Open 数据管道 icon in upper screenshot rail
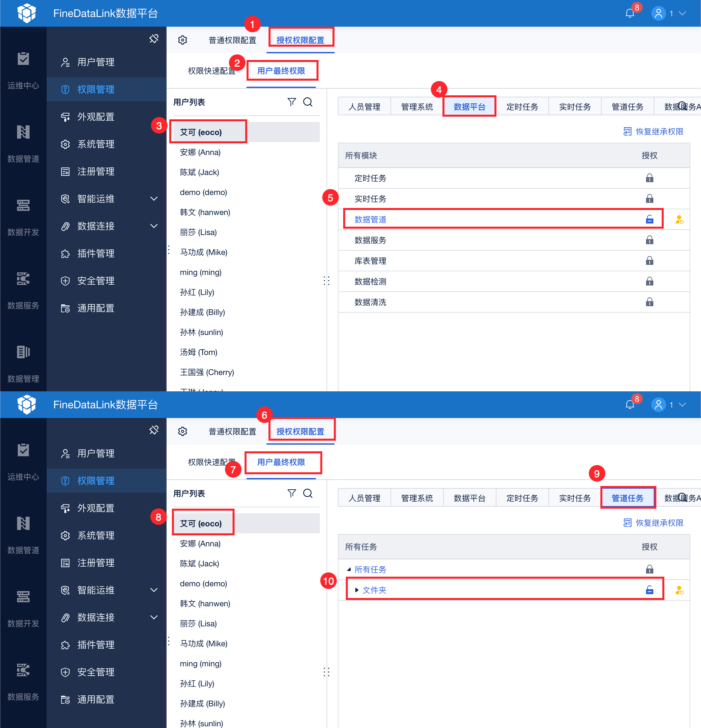701x728 pixels. click(23, 132)
